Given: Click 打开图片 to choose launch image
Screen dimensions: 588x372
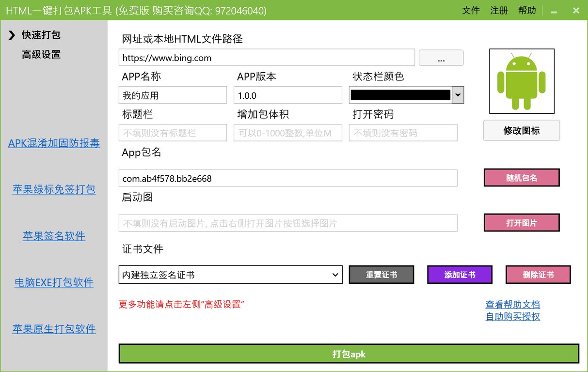Looking at the screenshot, I should click(521, 222).
